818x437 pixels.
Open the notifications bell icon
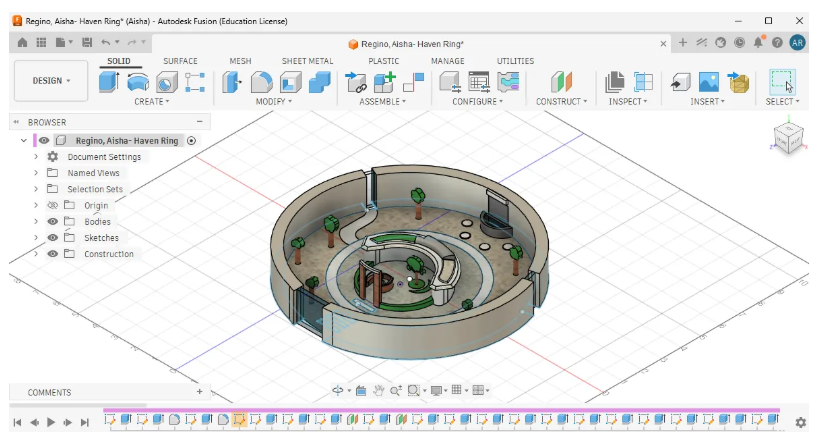pos(758,43)
